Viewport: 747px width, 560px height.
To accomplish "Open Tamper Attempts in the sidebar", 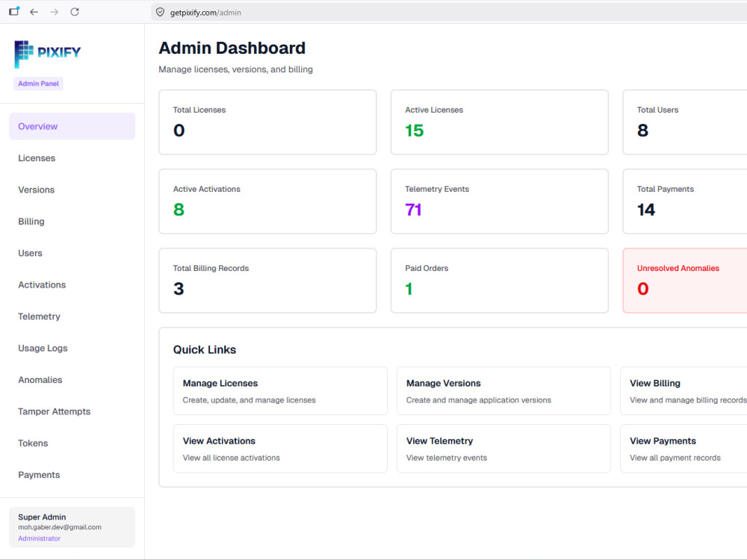I will 72,411.
